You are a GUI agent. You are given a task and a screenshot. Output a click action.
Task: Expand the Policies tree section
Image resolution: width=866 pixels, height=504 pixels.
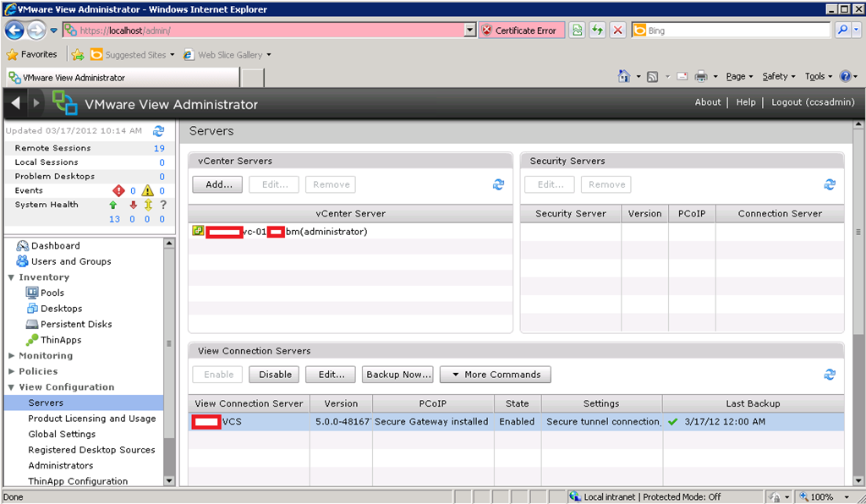coord(11,371)
